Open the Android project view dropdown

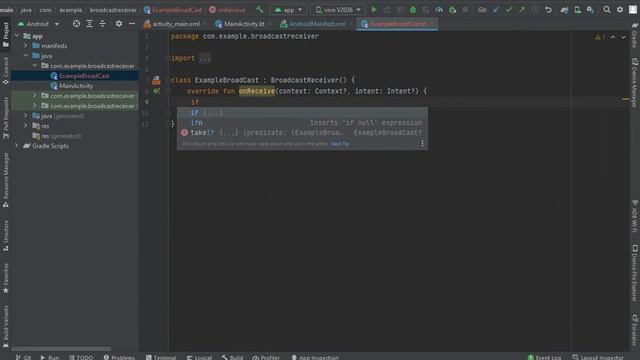39,24
